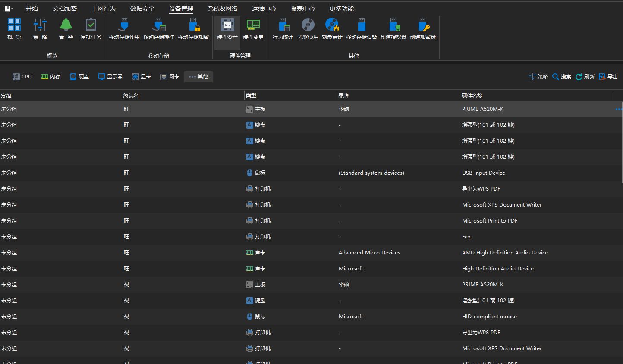
Task: Open 移动存储使用 in ribbon
Action: [124, 29]
